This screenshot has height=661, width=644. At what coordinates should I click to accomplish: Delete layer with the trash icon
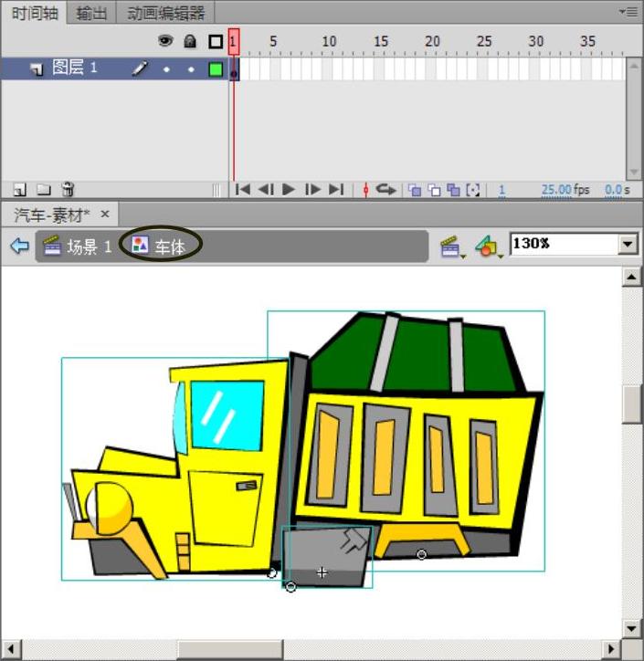click(68, 189)
